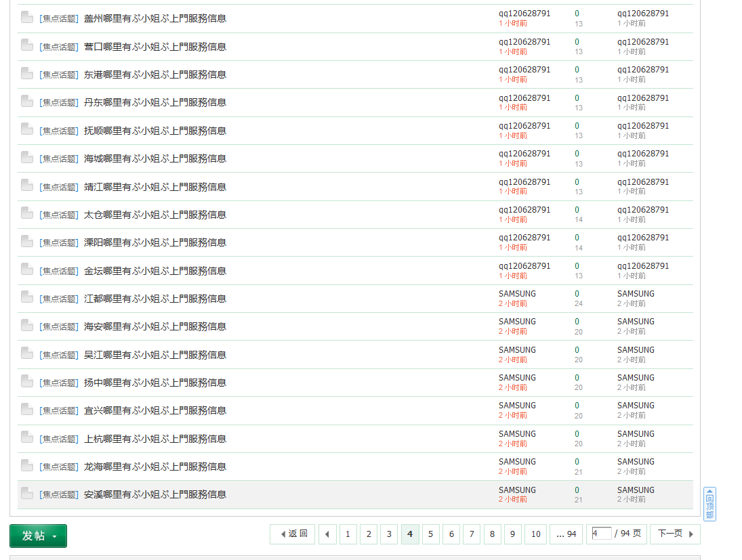Image resolution: width=742 pixels, height=560 pixels.
Task: Open SAMSUNG last-poster link on the 龙海 row
Action: pos(636,462)
